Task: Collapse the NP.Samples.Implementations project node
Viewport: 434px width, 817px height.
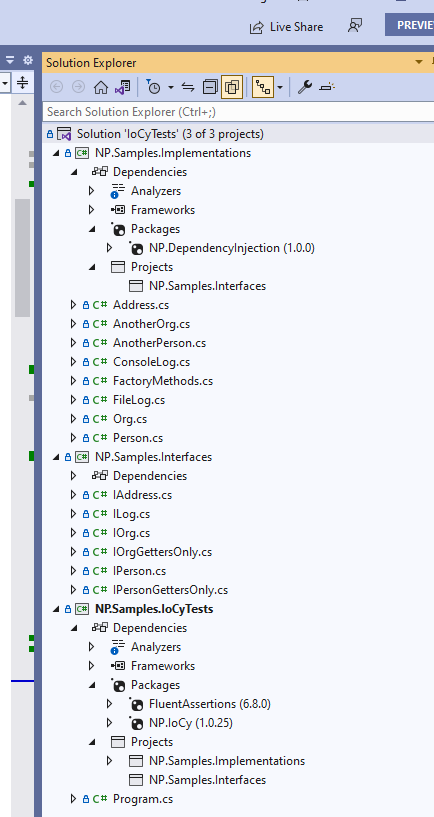Action: [x=56, y=153]
